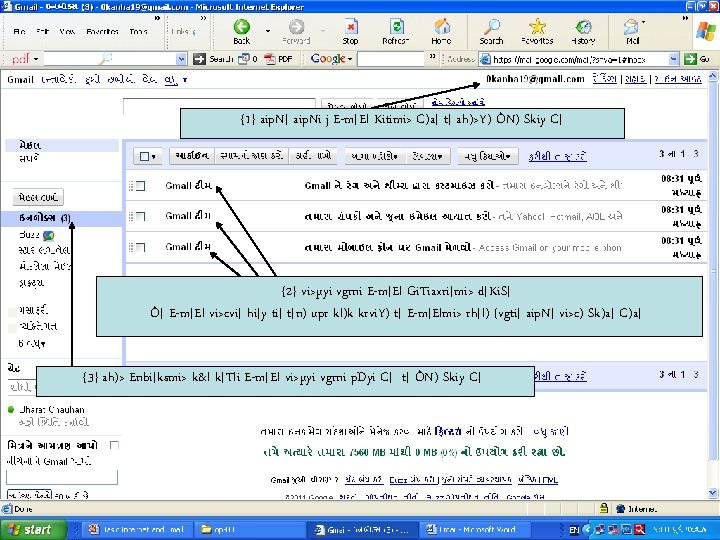Open the Edit menu
The height and width of the screenshot is (540, 720).
click(x=42, y=31)
